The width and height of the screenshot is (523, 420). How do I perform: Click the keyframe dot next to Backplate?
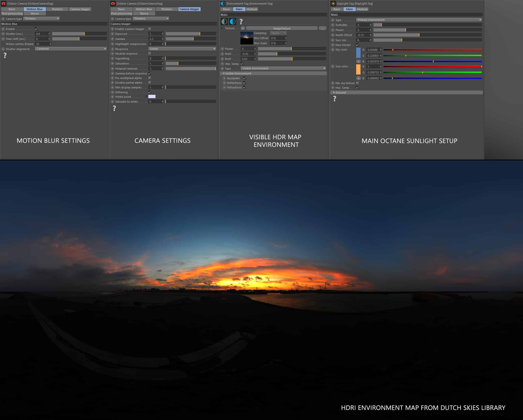pyautogui.click(x=224, y=78)
